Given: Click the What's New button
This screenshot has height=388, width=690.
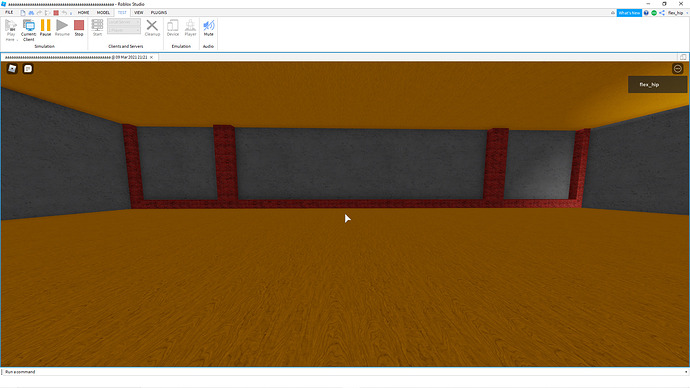Looking at the screenshot, I should click(629, 13).
